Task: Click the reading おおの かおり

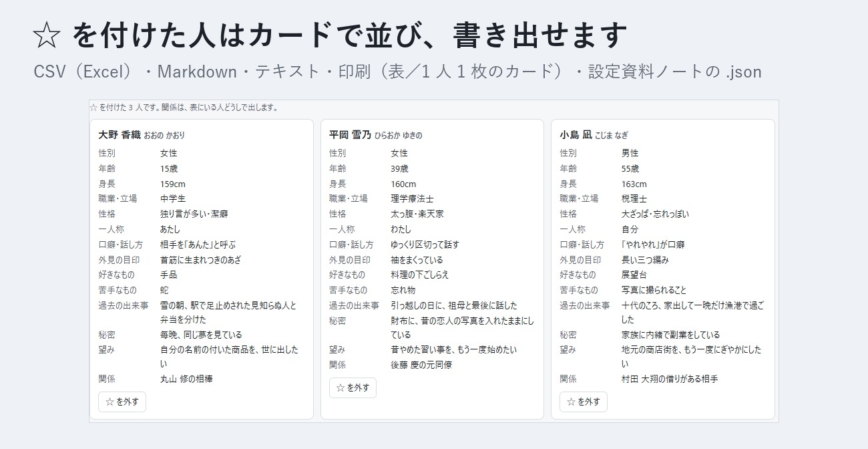Action: click(x=164, y=135)
